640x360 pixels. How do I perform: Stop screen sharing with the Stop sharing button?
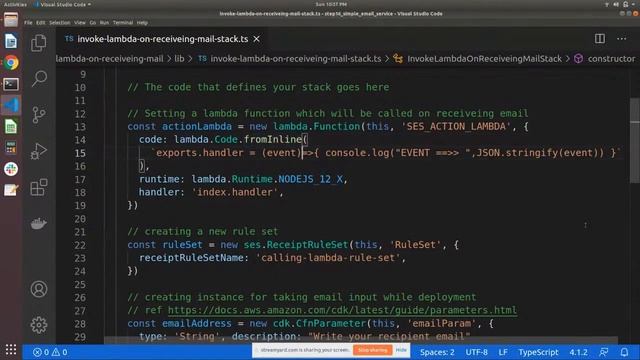pos(373,350)
